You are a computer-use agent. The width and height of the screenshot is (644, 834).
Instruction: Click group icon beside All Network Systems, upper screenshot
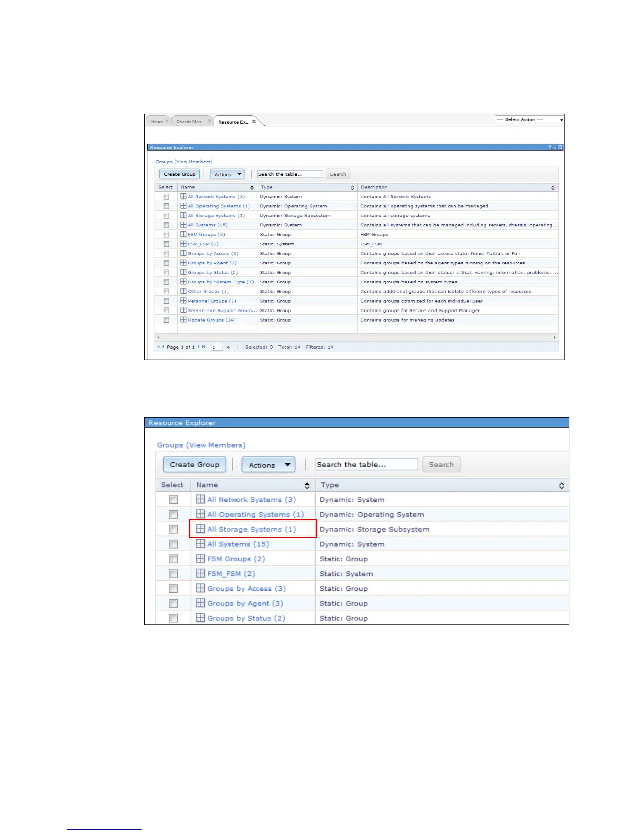click(183, 196)
